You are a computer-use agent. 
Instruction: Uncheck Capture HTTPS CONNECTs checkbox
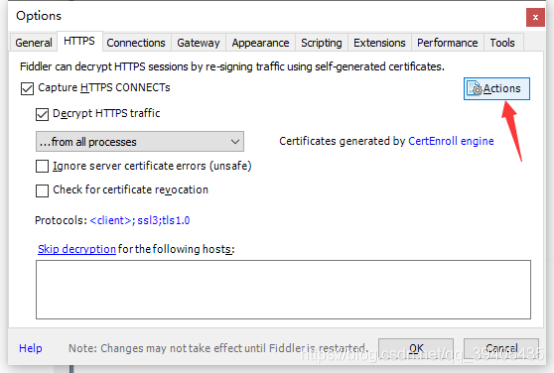[27, 88]
